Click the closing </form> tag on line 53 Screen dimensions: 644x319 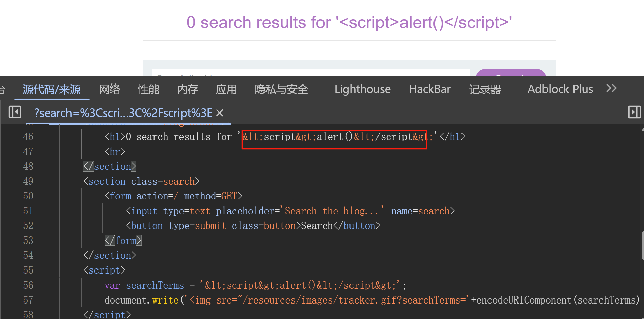point(123,241)
